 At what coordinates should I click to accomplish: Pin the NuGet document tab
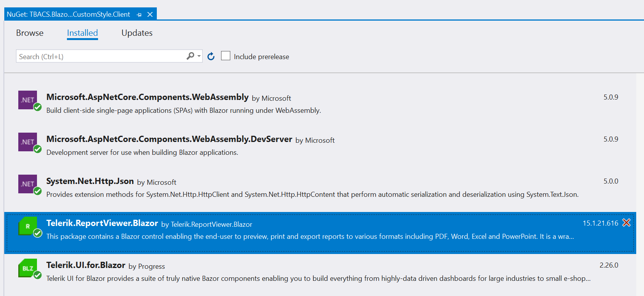(x=139, y=15)
